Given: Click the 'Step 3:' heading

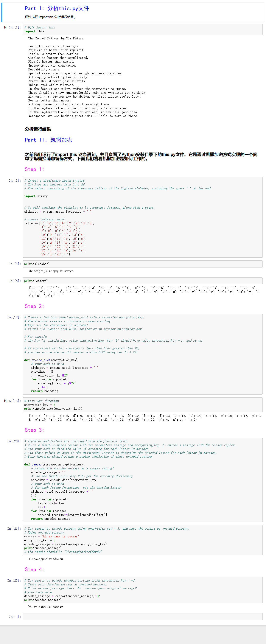Looking at the screenshot, I should click(34, 430).
